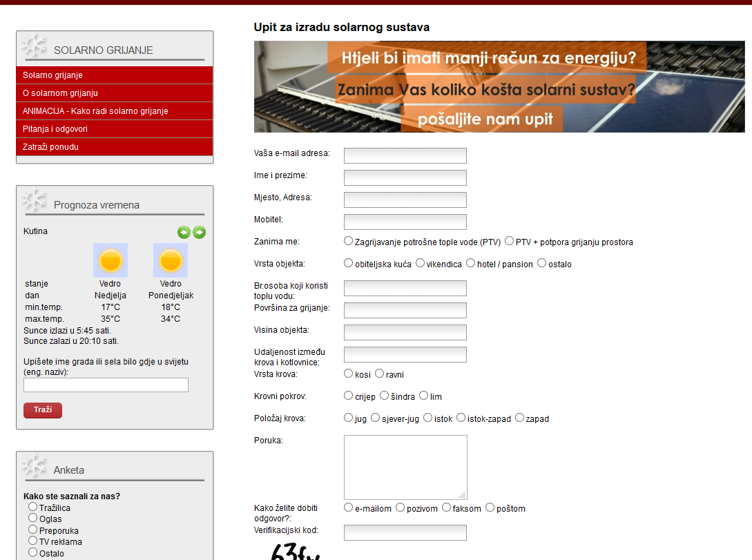Open the Solarno grijanje menu item
The width and height of the screenshot is (752, 560).
click(x=52, y=75)
